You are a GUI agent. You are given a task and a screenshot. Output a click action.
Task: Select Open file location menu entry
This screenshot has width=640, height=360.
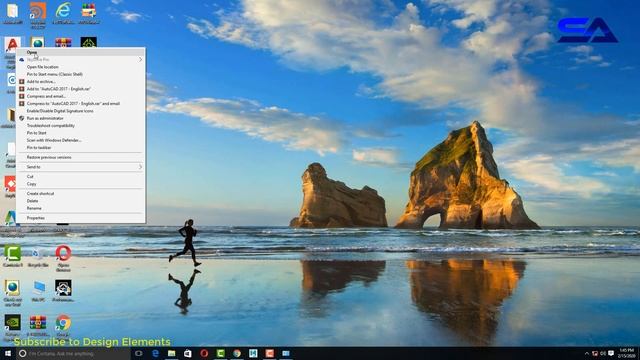pyautogui.click(x=80, y=67)
